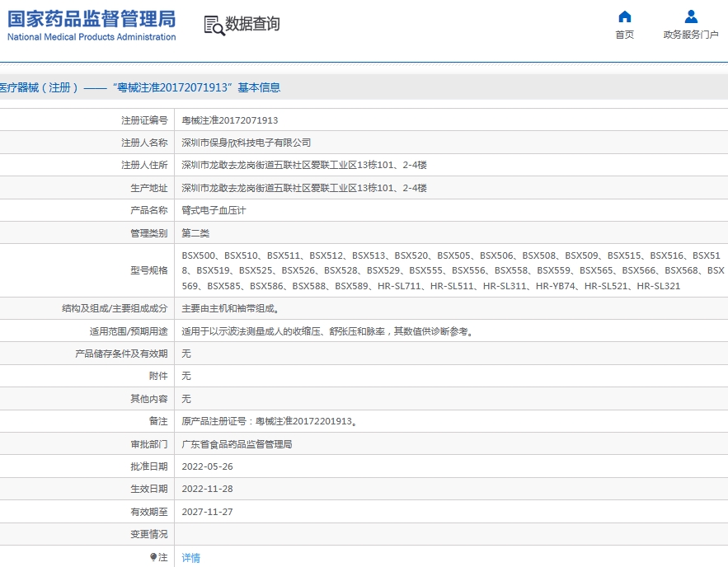Select 无 in the 附件 row
The width and height of the screenshot is (728, 567).
point(186,376)
